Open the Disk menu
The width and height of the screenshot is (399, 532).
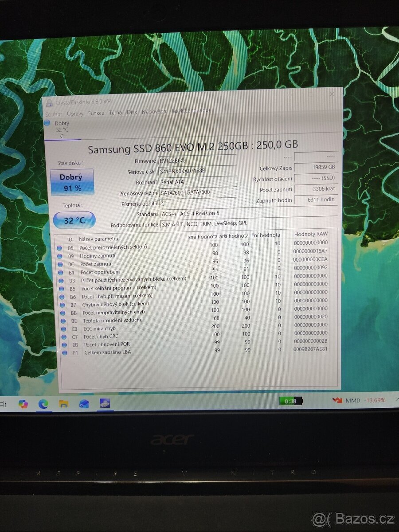click(132, 113)
